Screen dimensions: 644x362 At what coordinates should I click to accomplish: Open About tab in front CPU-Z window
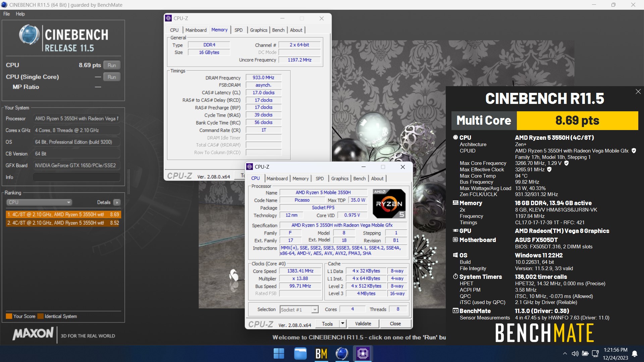click(377, 179)
